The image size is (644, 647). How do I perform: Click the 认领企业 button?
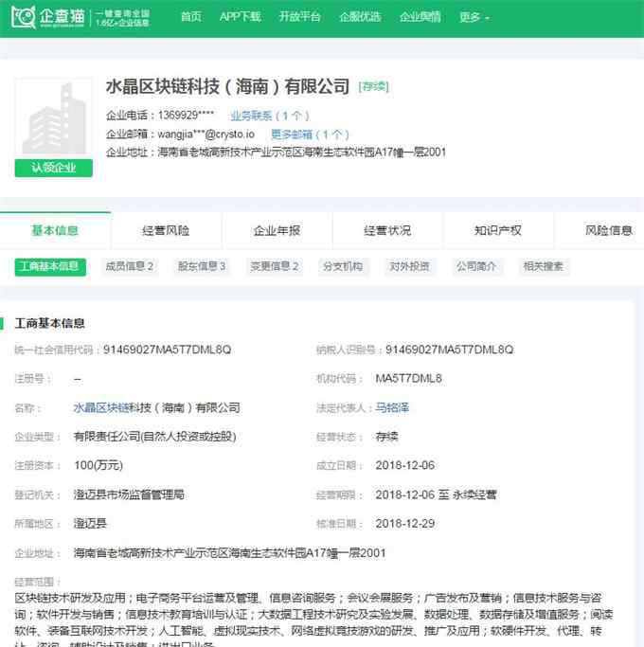(54, 168)
